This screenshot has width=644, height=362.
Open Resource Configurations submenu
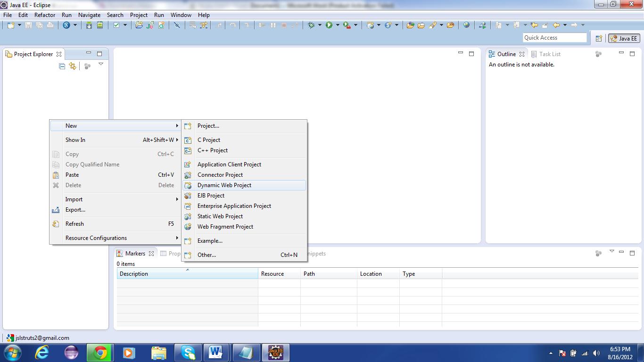(x=116, y=238)
